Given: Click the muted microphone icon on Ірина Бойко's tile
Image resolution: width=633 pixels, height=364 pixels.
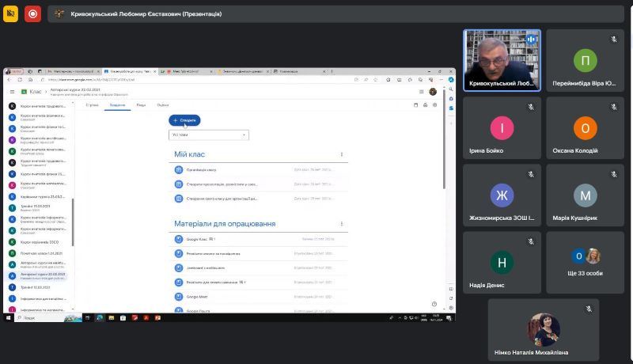Looking at the screenshot, I should click(x=531, y=107).
